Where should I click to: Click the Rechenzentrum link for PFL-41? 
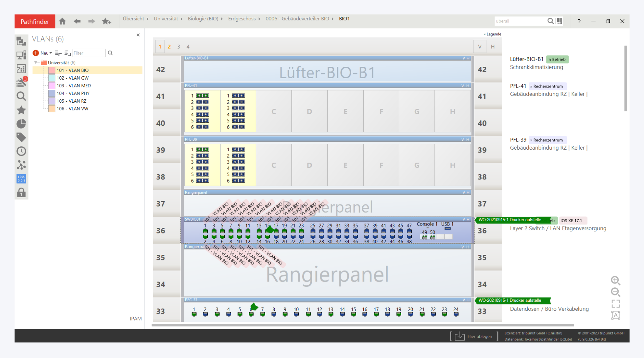point(548,86)
